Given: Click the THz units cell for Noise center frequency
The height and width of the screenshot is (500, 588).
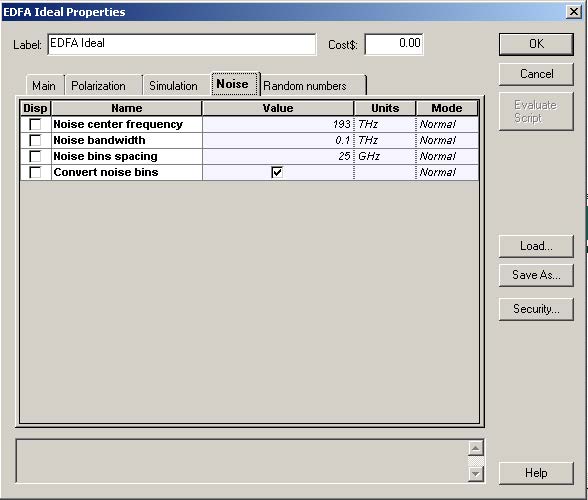Looking at the screenshot, I should pyautogui.click(x=385, y=124).
